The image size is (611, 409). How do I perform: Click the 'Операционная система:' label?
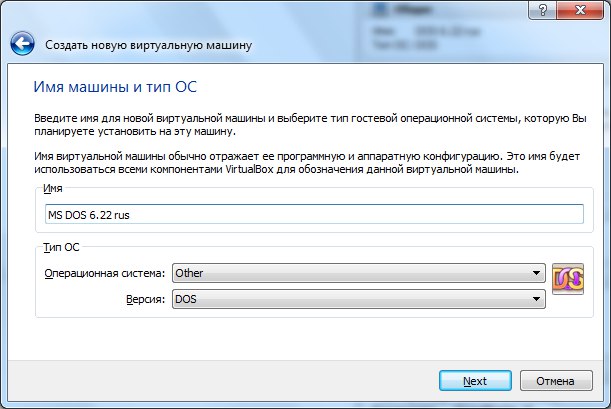click(x=105, y=273)
